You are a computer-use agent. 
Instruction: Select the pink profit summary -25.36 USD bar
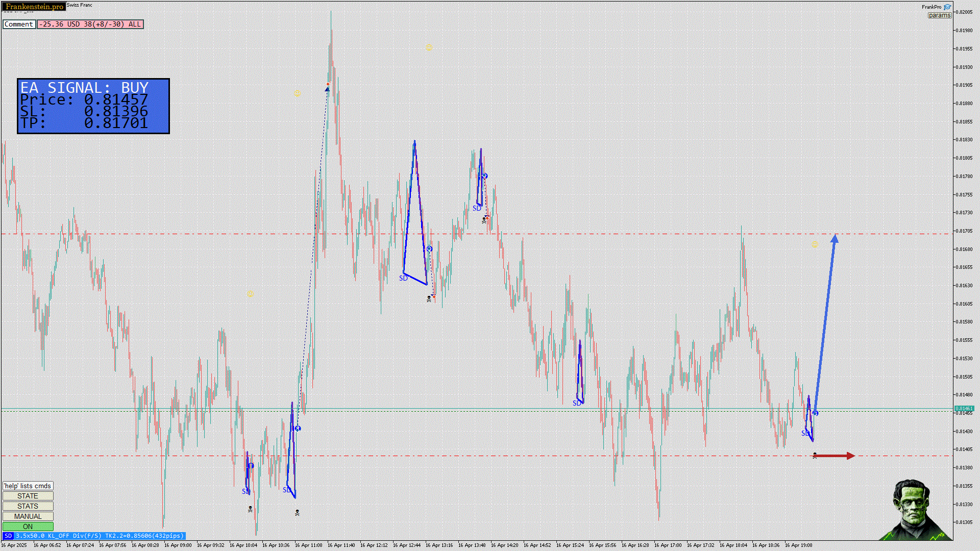[90, 24]
